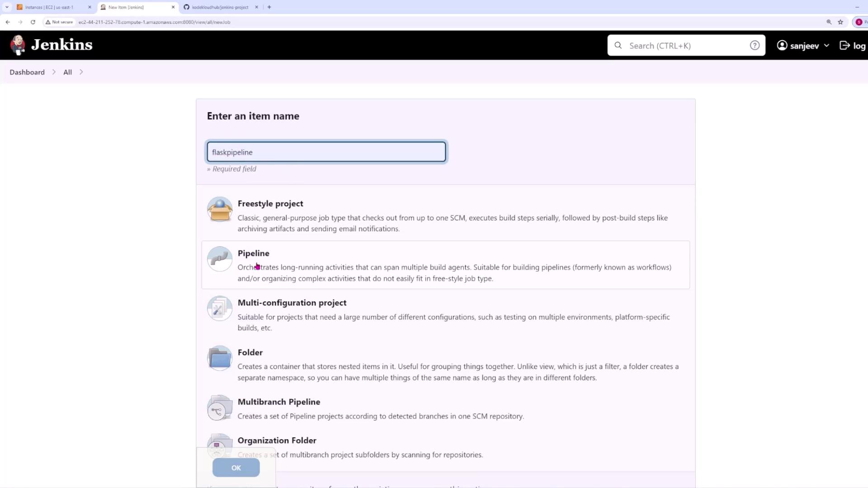Reload the page in the browser
The width and height of the screenshot is (868, 488).
click(33, 22)
